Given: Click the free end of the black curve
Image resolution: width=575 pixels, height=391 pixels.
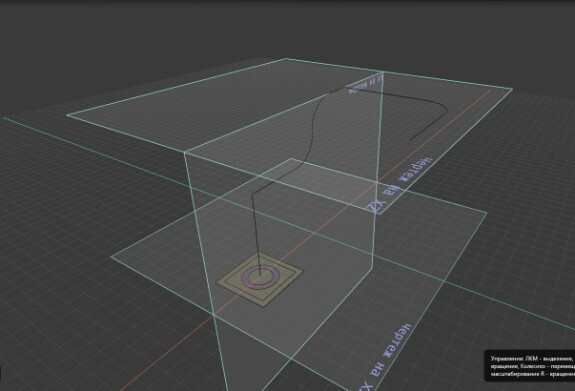Looking at the screenshot, I should click(410, 140).
